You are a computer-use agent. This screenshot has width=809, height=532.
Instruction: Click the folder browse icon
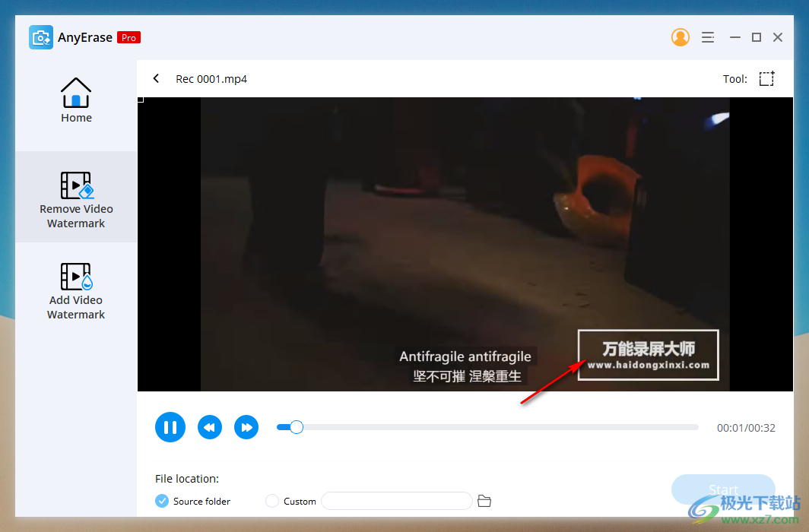tap(484, 501)
